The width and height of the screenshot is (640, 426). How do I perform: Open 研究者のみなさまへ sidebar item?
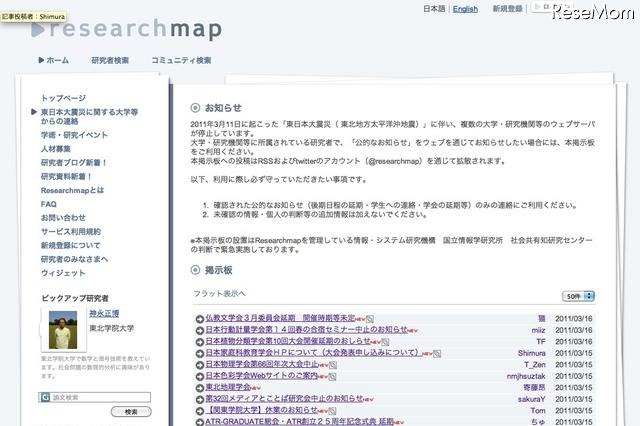tap(74, 259)
